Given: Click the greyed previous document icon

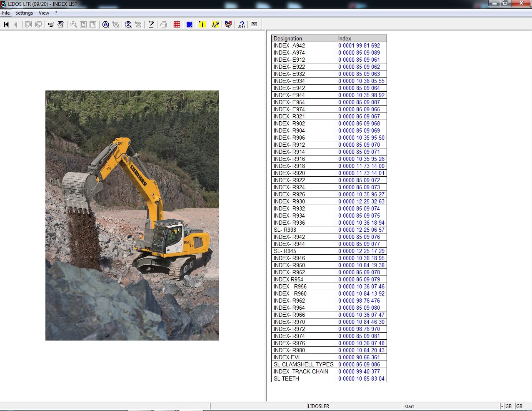Looking at the screenshot, I should [x=28, y=25].
